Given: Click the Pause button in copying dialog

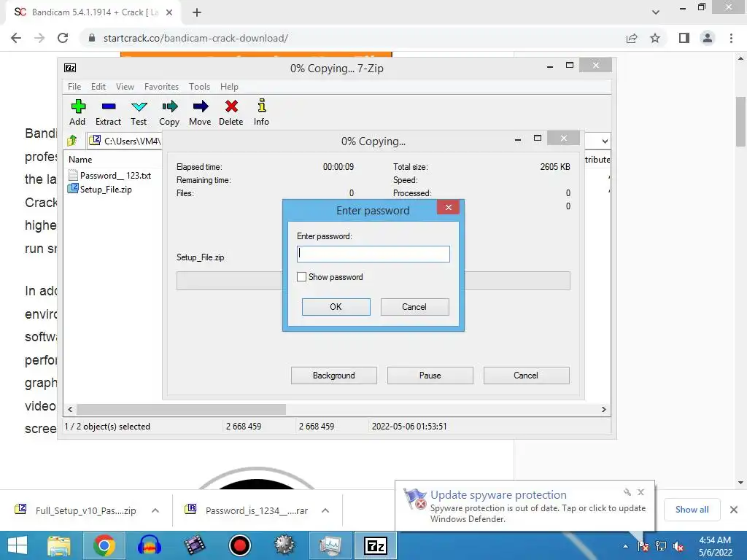Looking at the screenshot, I should pos(430,376).
